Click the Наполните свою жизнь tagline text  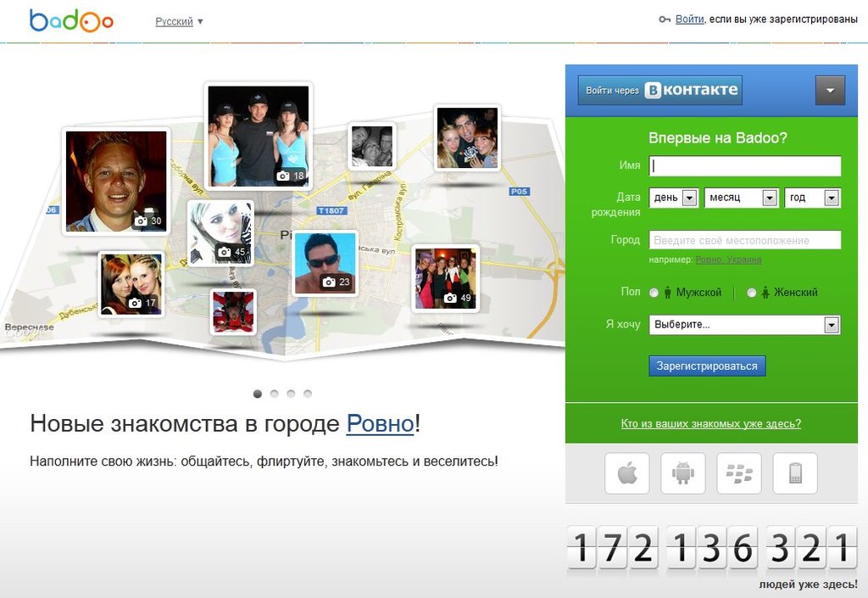coord(264,461)
